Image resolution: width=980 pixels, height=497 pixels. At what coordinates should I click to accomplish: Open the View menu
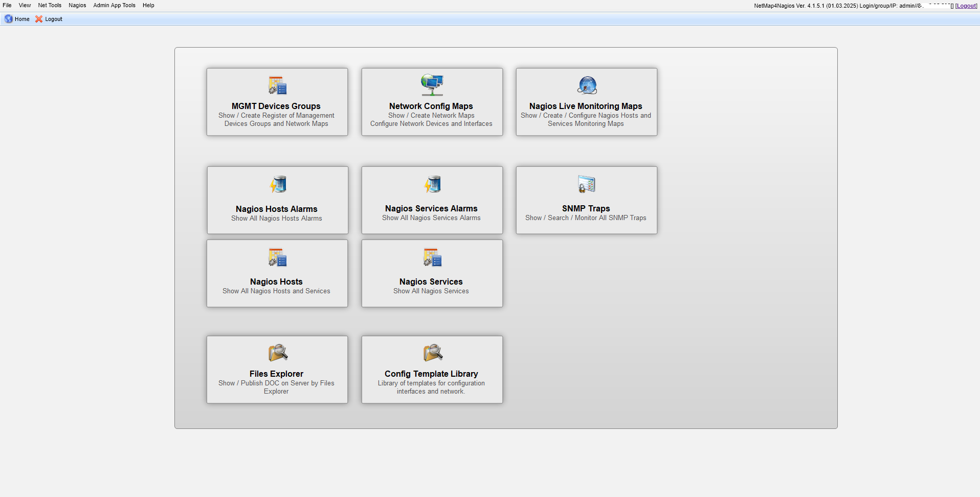tap(25, 5)
